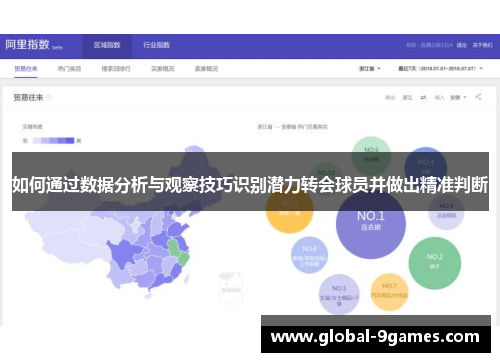Viewport: 500px width, 362px height.
Task: Select the NO.1 连衣裙 bubble
Action: (x=371, y=223)
